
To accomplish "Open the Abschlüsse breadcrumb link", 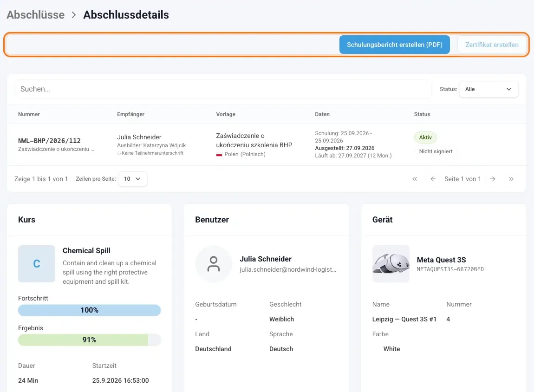I will [36, 15].
